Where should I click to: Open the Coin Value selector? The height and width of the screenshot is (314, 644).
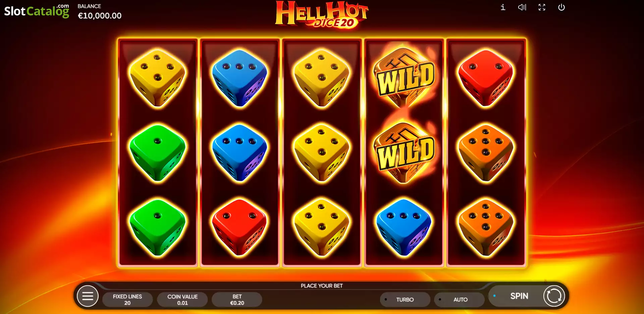pyautogui.click(x=182, y=299)
